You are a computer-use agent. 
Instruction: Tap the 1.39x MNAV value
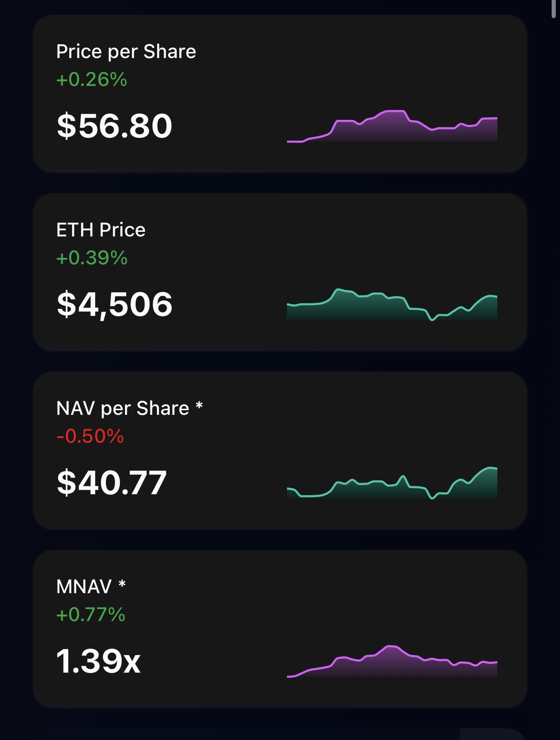(x=98, y=661)
